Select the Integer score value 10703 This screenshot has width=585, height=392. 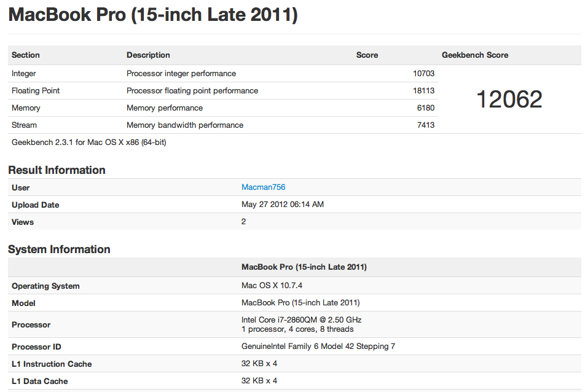click(423, 74)
